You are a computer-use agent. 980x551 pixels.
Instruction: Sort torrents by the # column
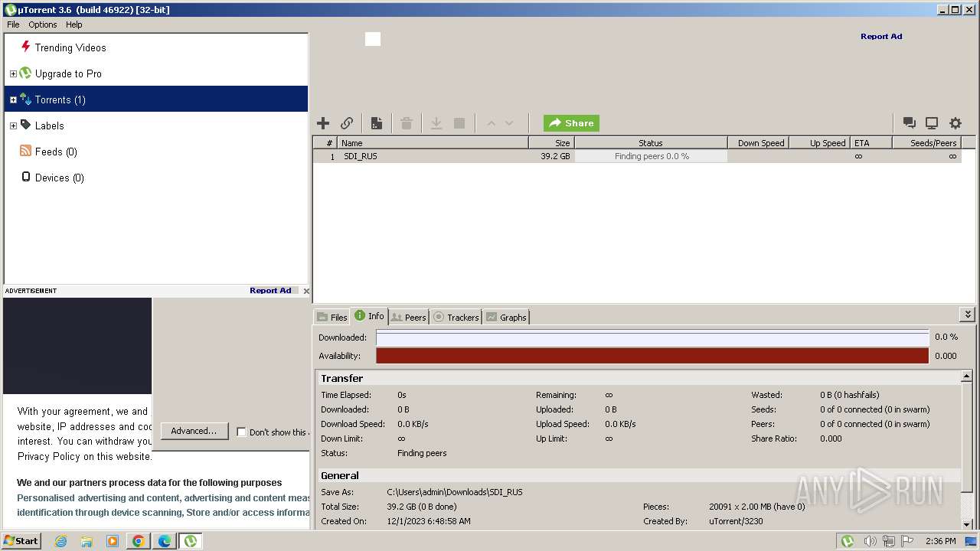point(325,143)
